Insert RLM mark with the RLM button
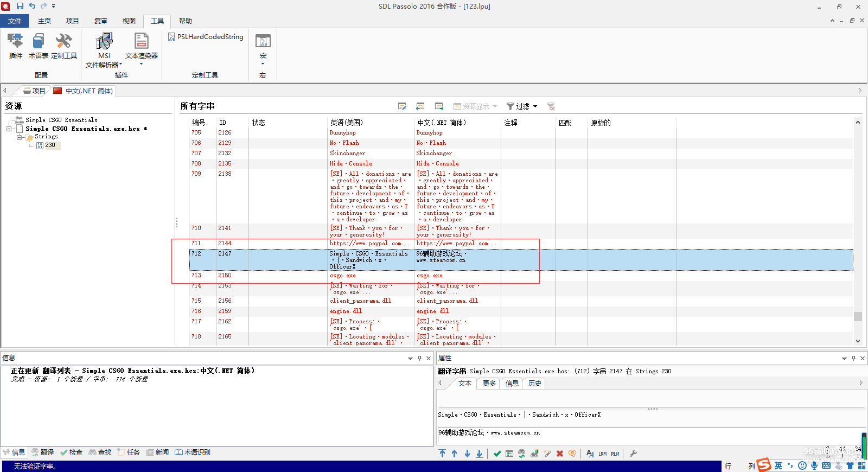Viewport: 868px width, 472px height. click(615, 454)
